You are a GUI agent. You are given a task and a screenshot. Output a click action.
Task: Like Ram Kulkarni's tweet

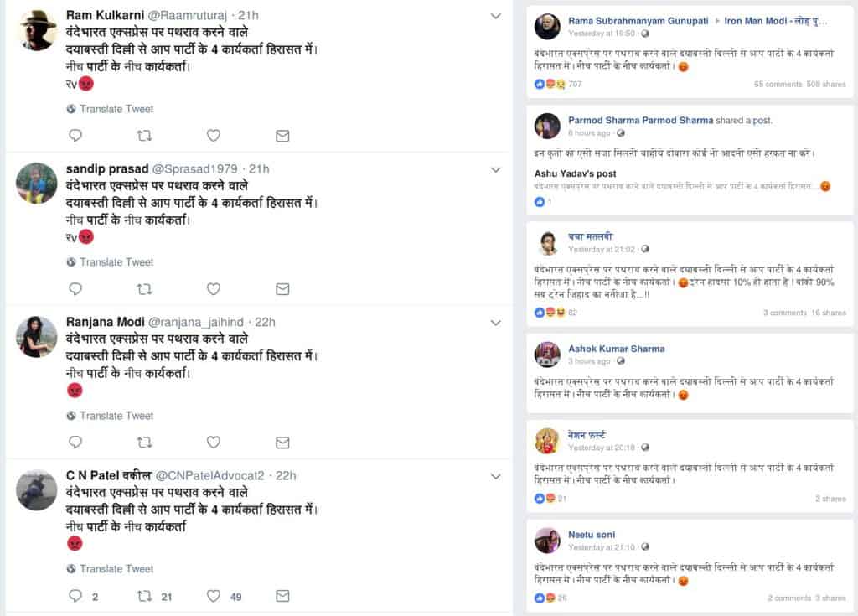point(214,136)
